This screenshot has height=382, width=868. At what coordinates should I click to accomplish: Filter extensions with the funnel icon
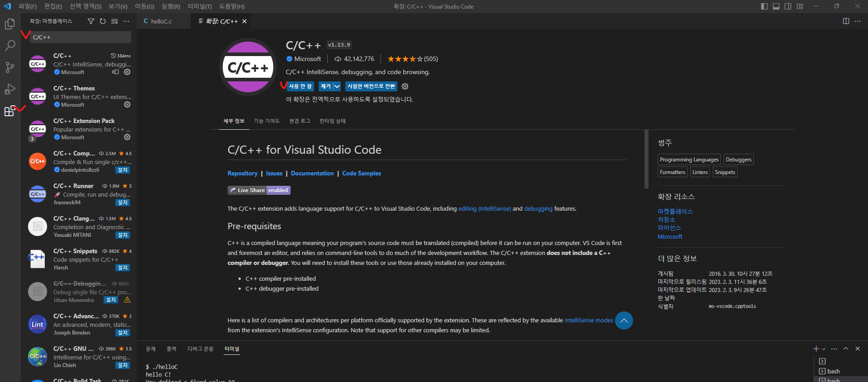[x=91, y=21]
